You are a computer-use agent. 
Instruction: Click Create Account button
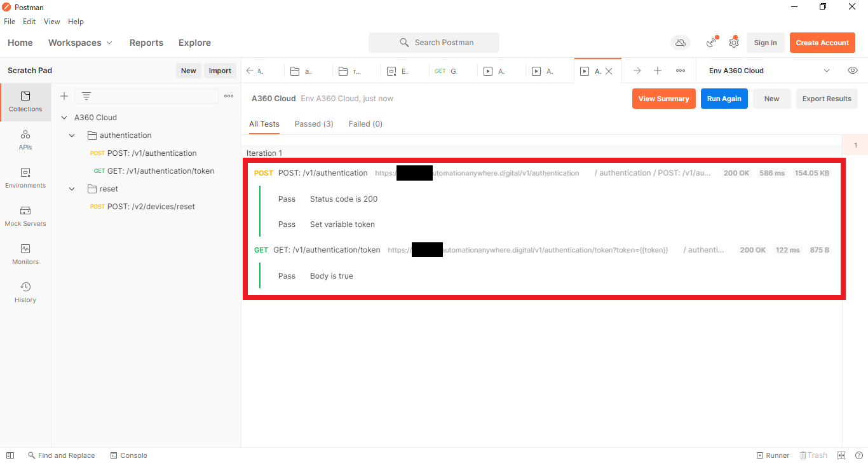pos(822,43)
